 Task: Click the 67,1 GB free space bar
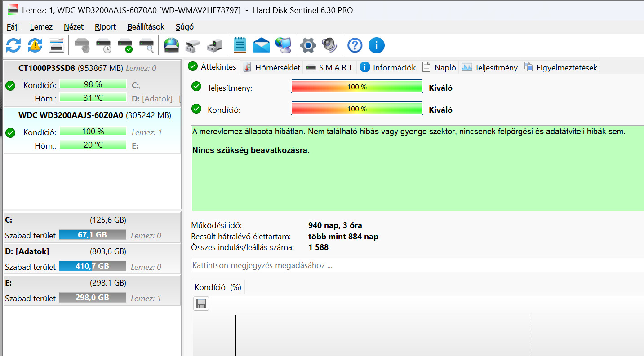(93, 235)
